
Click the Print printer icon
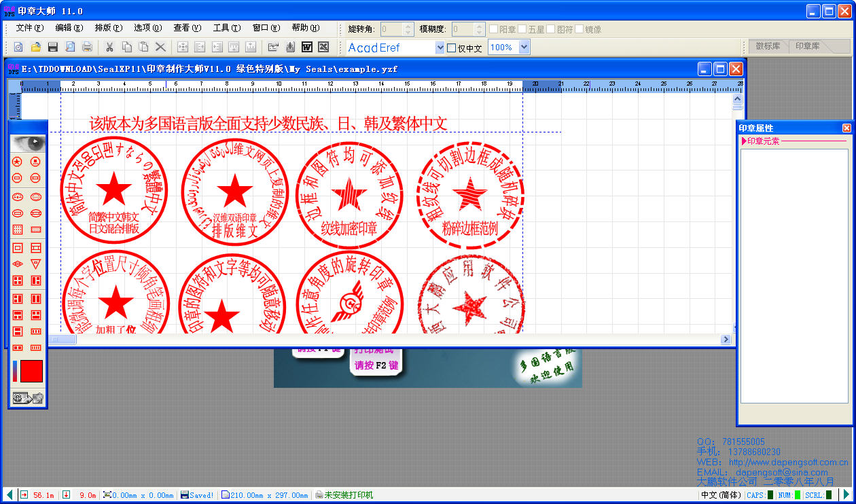[87, 47]
